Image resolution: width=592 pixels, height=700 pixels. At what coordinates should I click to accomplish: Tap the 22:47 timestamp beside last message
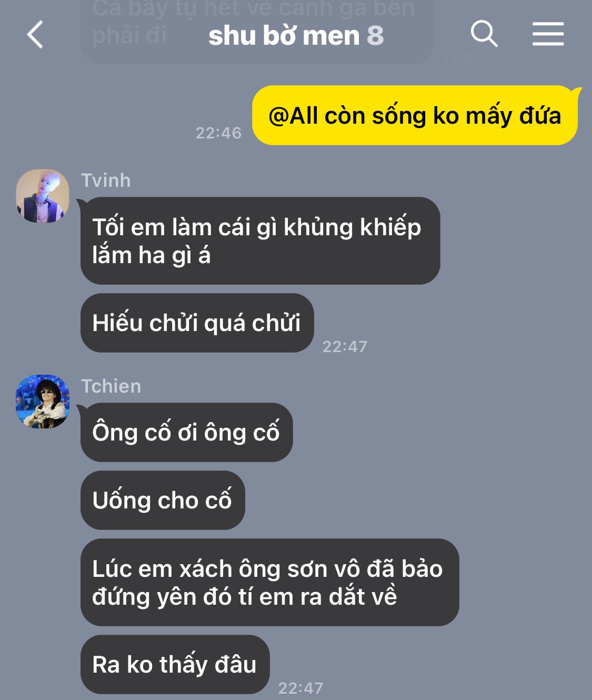tap(300, 688)
